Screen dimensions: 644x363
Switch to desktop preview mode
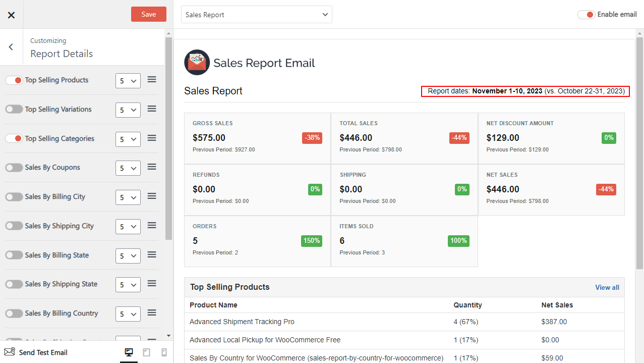[129, 352]
